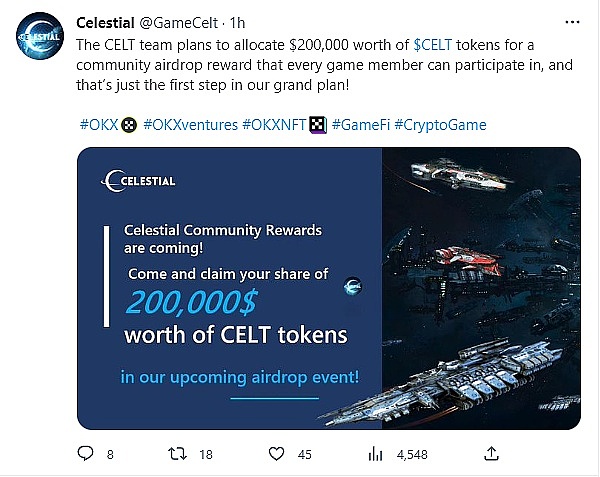
Task: Click the Celestial profile avatar
Action: 39,39
